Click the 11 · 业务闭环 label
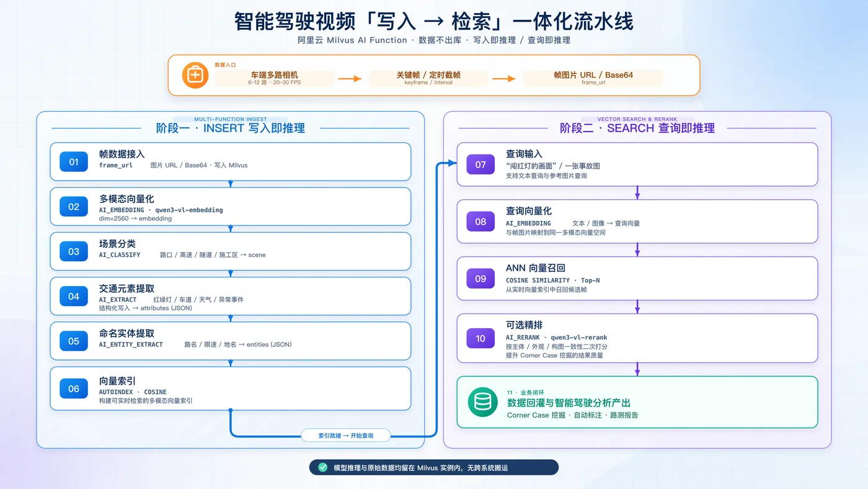The image size is (868, 489). 525,393
